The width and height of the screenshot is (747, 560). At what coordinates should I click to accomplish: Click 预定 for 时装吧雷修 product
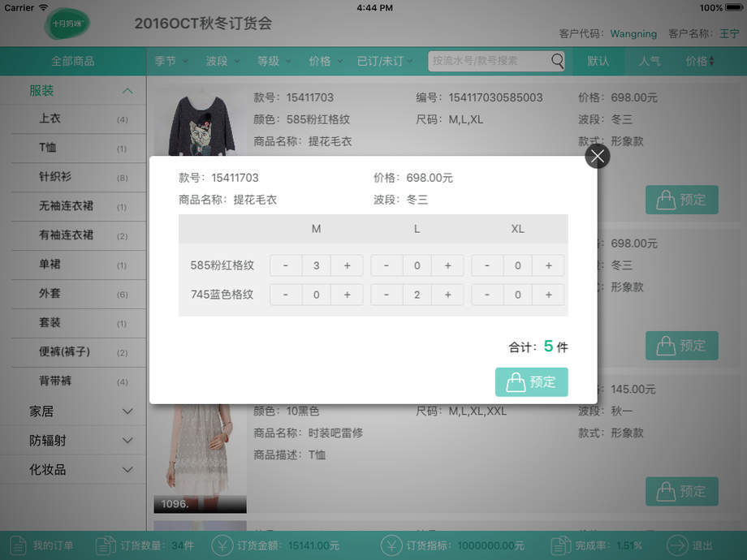click(682, 491)
